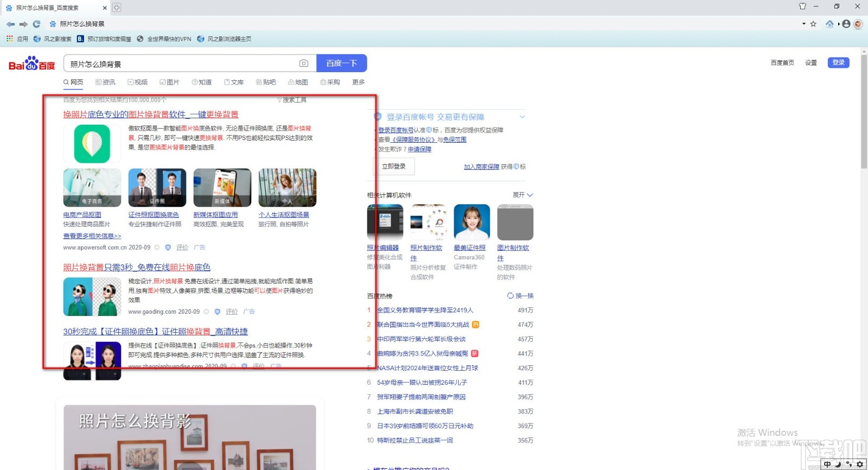Open the 30秒完成【证件照换底色】result title

[x=155, y=332]
